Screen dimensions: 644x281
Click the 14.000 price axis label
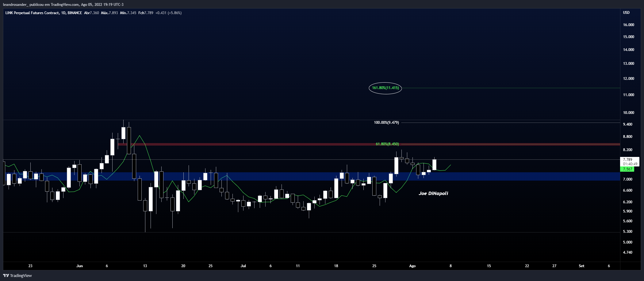628,50
